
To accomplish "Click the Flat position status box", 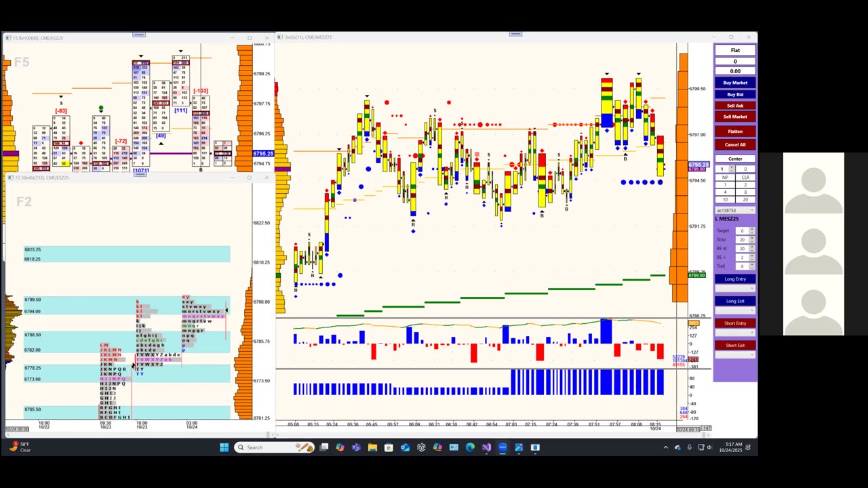I will 735,50.
